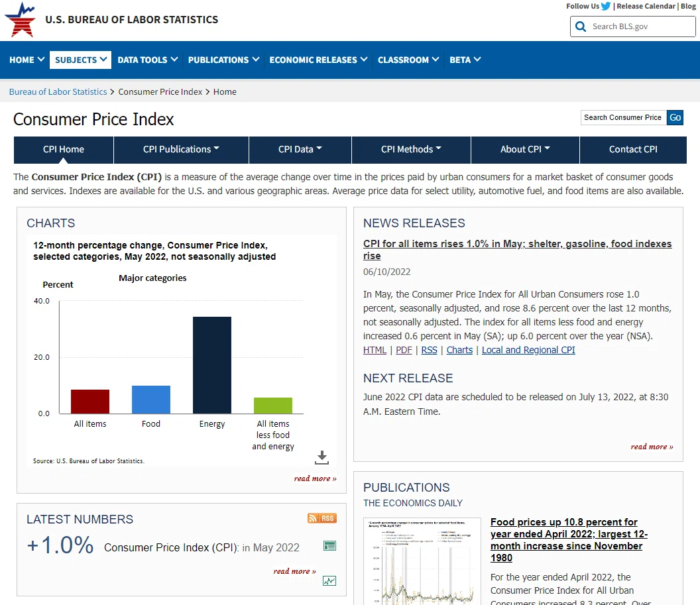Open the Blog link
The image size is (700, 605).
[x=688, y=6]
